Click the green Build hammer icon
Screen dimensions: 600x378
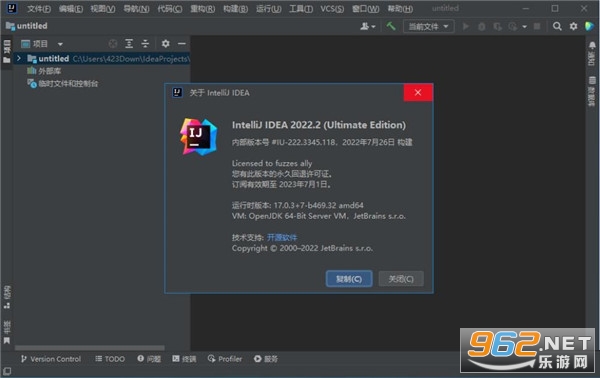click(391, 26)
